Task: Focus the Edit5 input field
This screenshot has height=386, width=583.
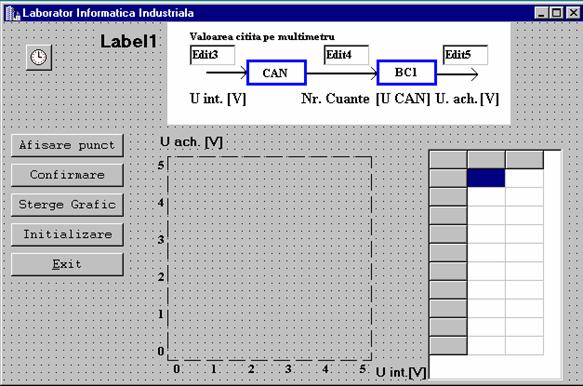Action: tap(465, 55)
